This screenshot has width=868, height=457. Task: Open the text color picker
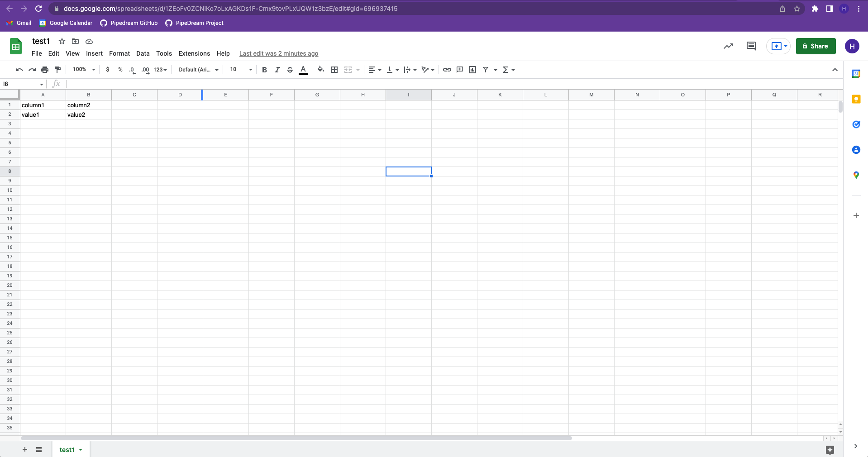[303, 70]
